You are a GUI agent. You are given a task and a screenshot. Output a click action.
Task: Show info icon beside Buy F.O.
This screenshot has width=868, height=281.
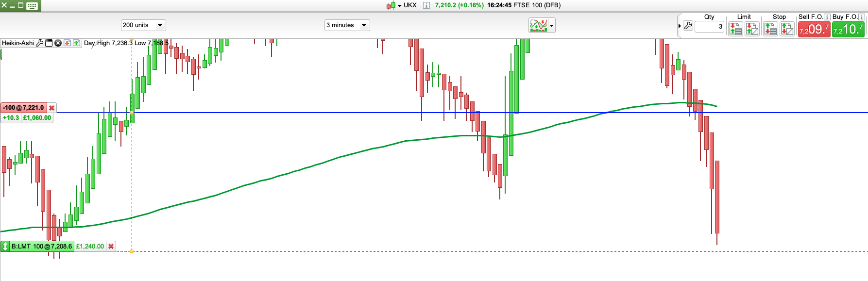[862, 17]
